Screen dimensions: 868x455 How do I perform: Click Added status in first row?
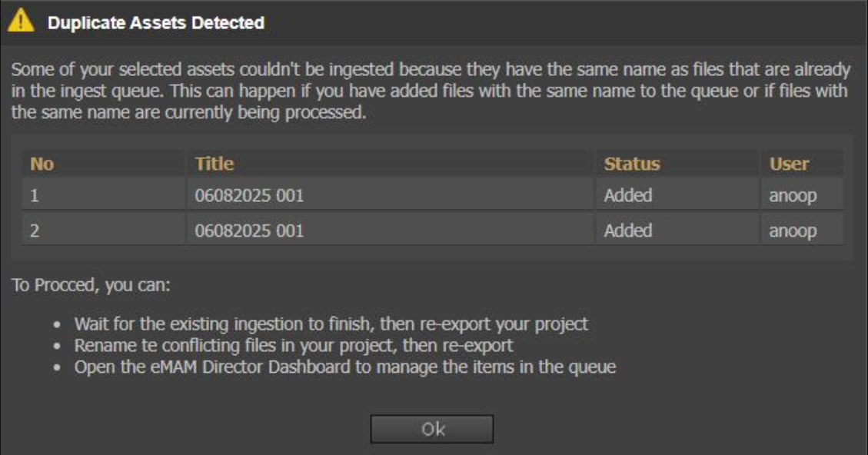click(628, 195)
